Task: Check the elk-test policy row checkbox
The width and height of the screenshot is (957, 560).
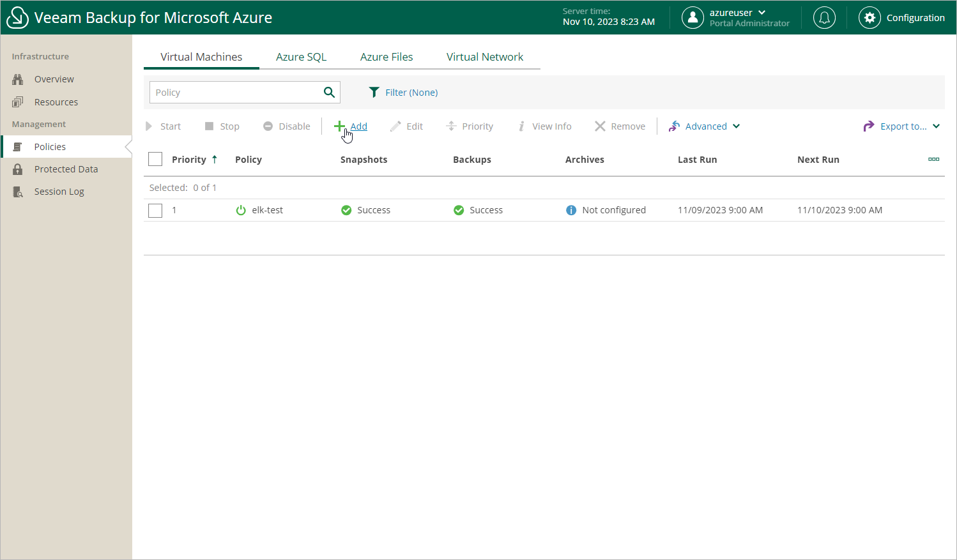Action: click(x=155, y=210)
